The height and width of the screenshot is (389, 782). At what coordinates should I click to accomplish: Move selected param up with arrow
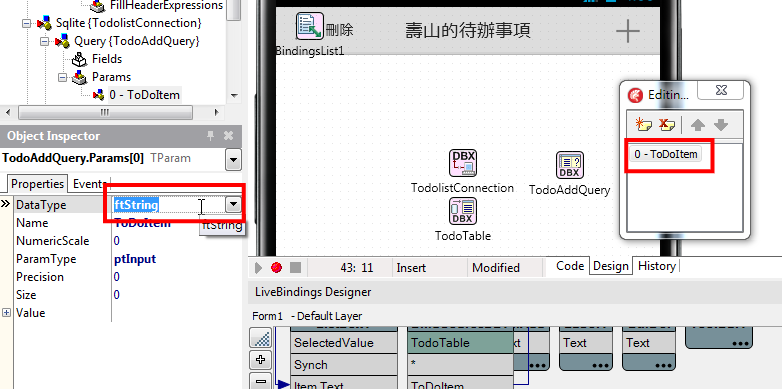697,125
